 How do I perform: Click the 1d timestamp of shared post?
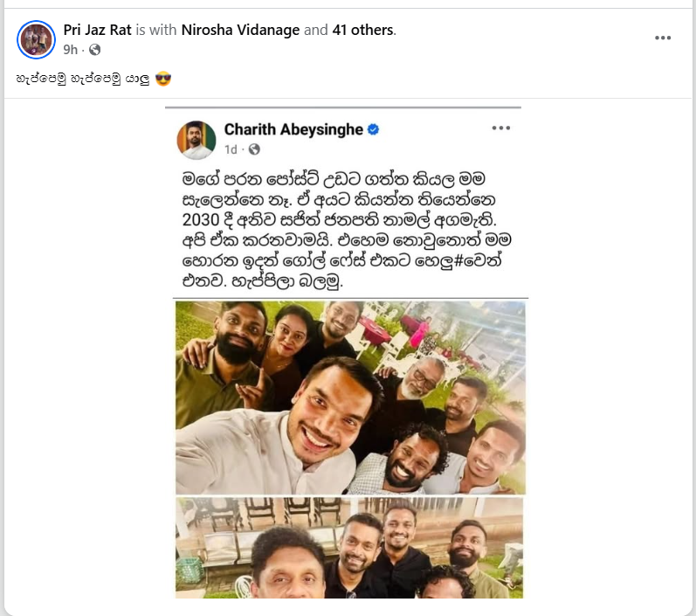231,149
